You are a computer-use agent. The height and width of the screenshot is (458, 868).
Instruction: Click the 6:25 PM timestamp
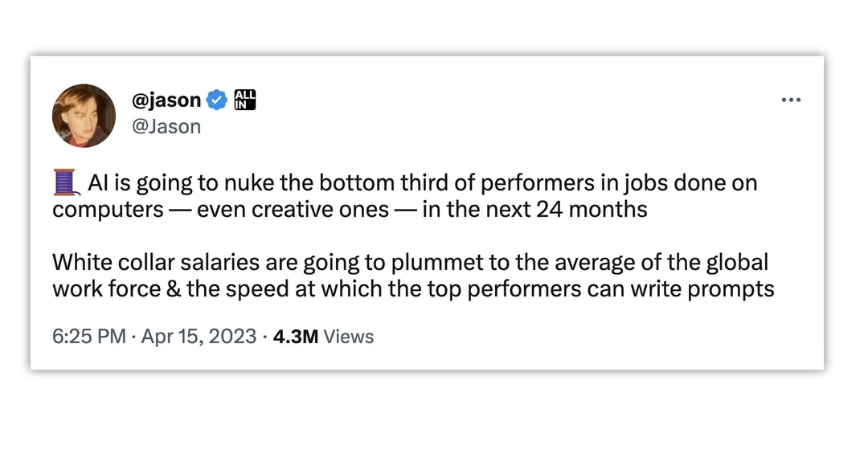88,337
